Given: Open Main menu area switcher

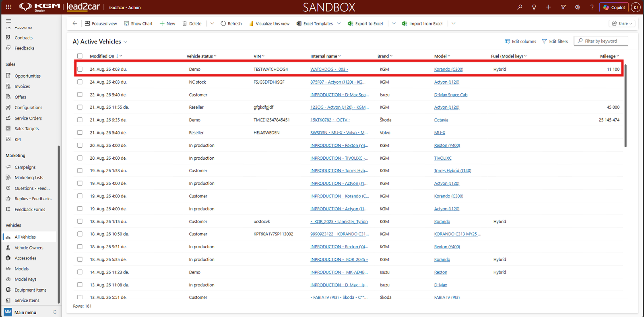Looking at the screenshot, I should [x=31, y=312].
